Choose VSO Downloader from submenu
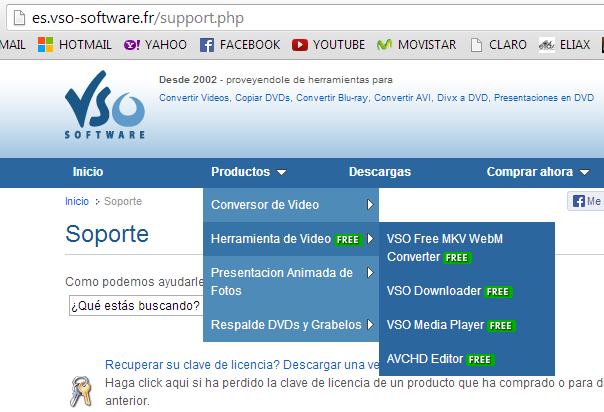Image resolution: width=604 pixels, height=412 pixels. click(x=467, y=291)
